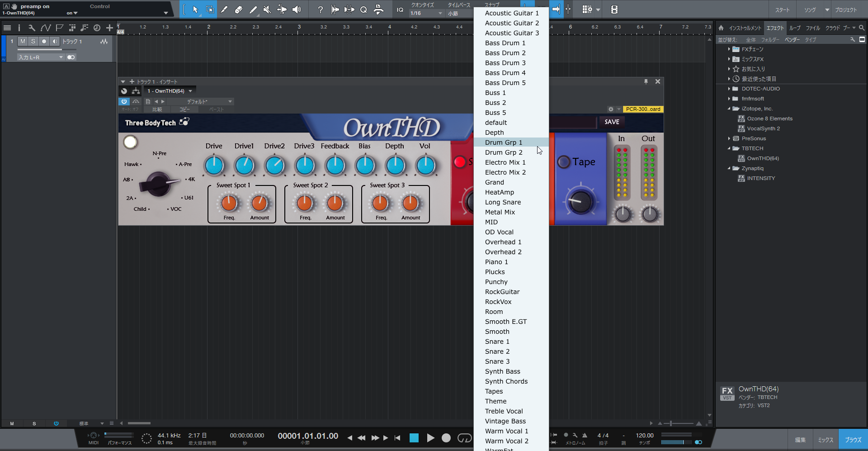
Task: Select the Mute tool
Action: [x=267, y=9]
